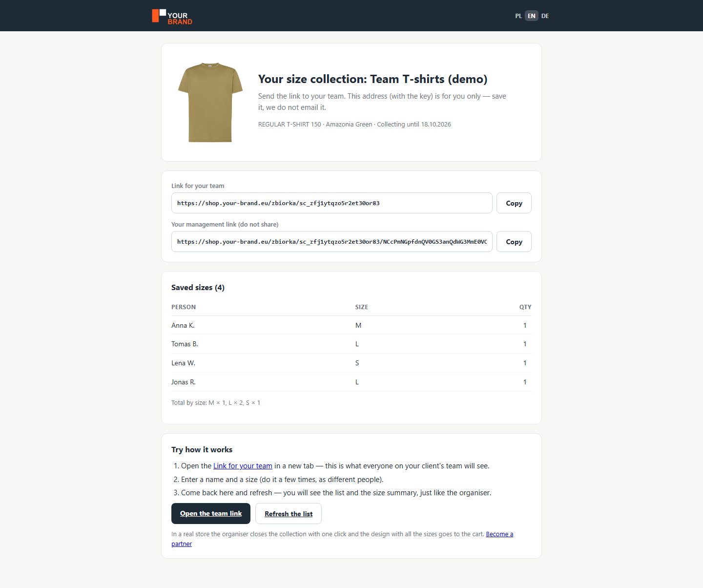
Task: Click the 'Link for your team' field label
Action: 198,186
